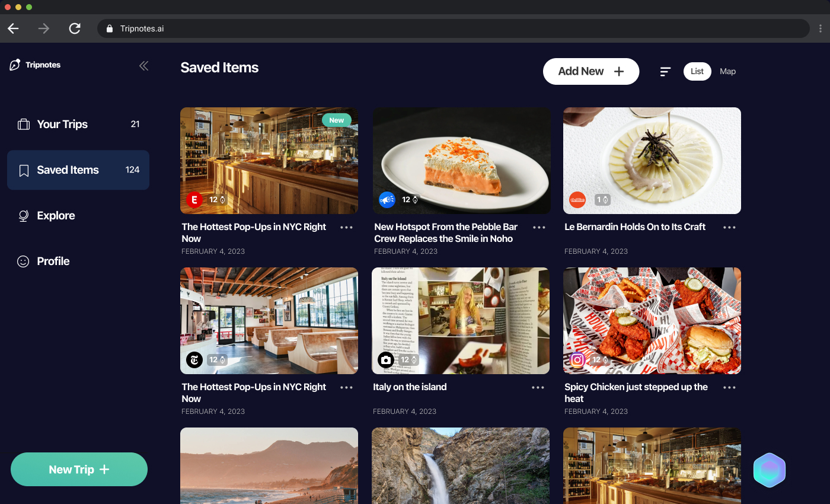830x504 pixels.
Task: Go back with browser back arrow
Action: click(x=13, y=28)
